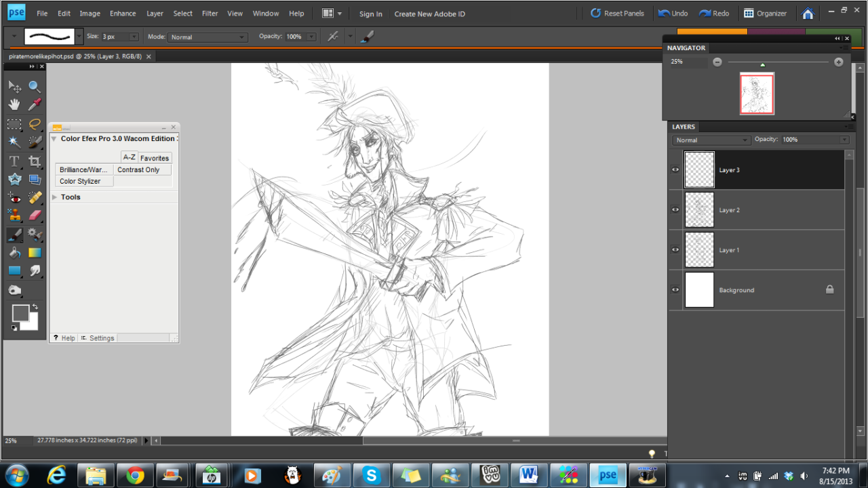Collapse the Color Efex Pro 3.0 section
Viewport: 868px width, 488px height.
(x=54, y=139)
